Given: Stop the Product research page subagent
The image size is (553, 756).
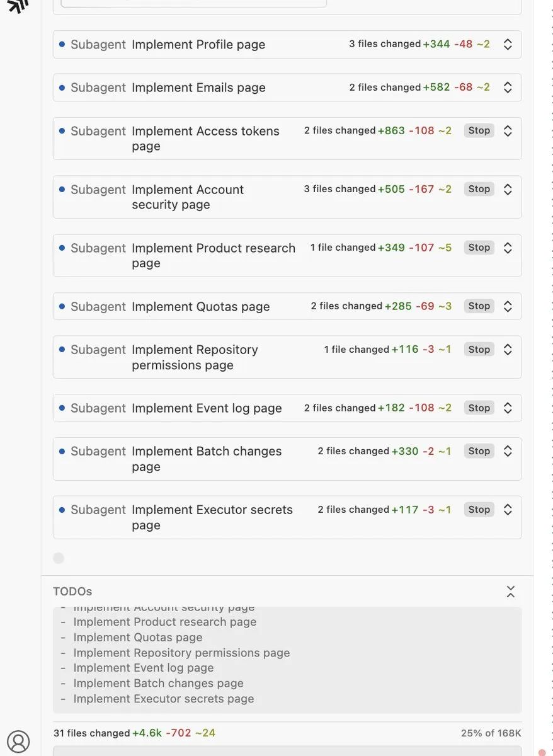Looking at the screenshot, I should (x=479, y=248).
